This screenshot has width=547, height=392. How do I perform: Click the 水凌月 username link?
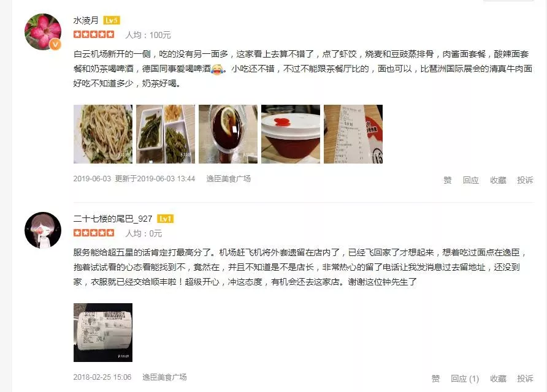(x=86, y=21)
